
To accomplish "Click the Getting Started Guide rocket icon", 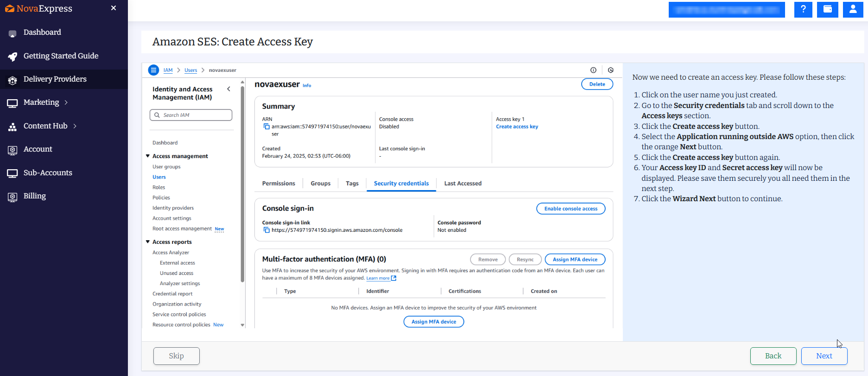I will pyautogui.click(x=13, y=57).
